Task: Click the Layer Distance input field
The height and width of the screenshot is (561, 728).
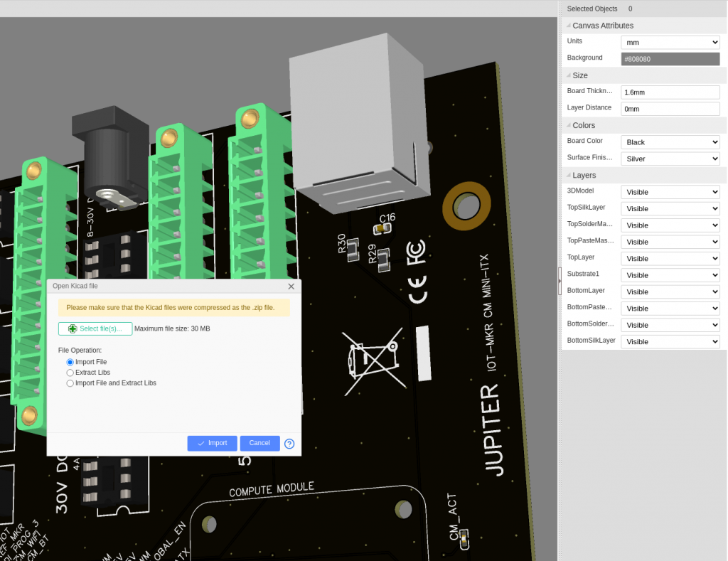Action: click(670, 109)
